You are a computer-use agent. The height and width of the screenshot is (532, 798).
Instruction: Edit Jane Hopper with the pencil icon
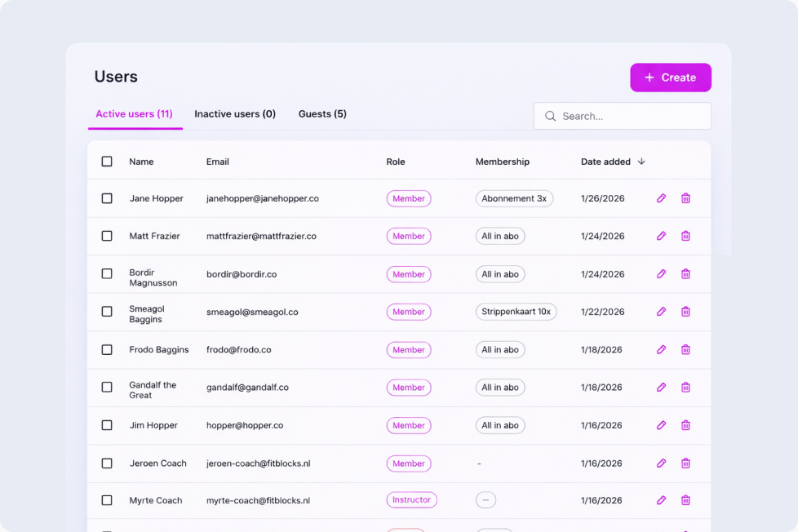[661, 198]
